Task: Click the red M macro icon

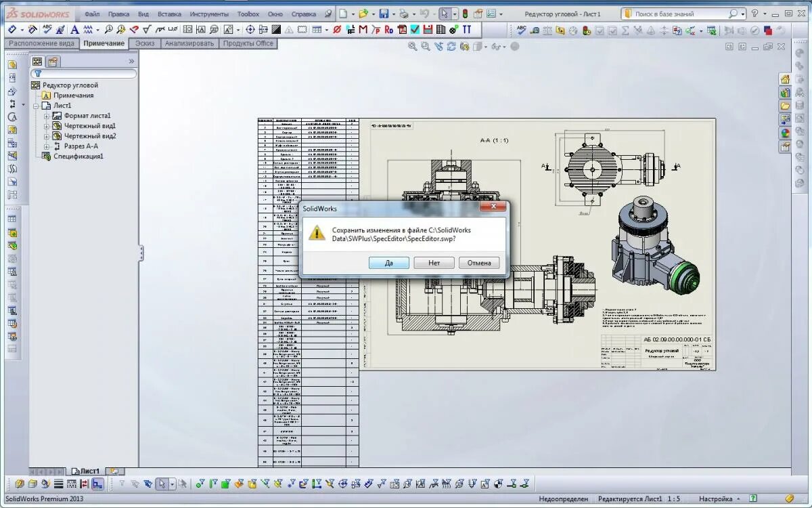Action: point(363,30)
